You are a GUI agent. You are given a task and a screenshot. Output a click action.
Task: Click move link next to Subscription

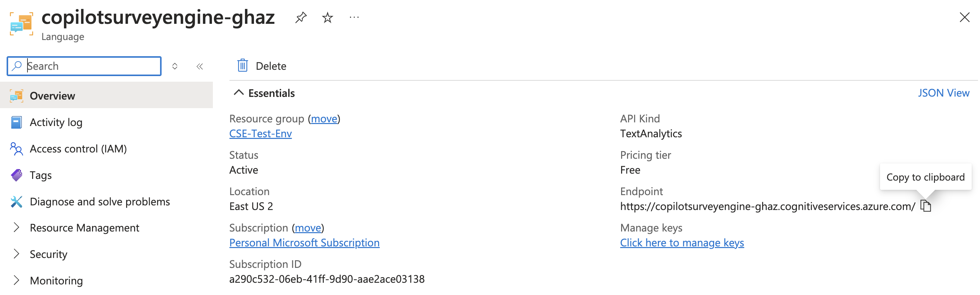pyautogui.click(x=308, y=228)
